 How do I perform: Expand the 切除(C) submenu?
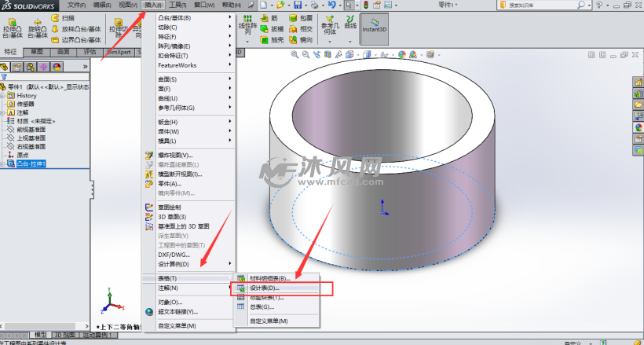[188, 28]
